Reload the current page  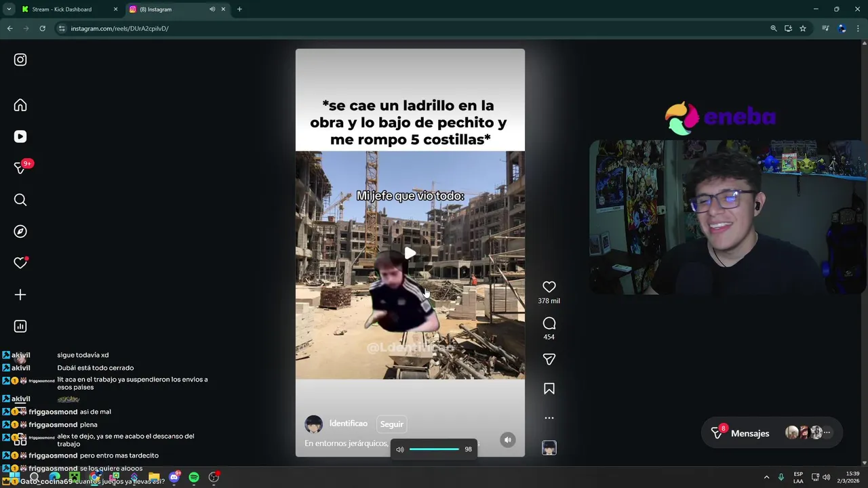[x=42, y=28]
